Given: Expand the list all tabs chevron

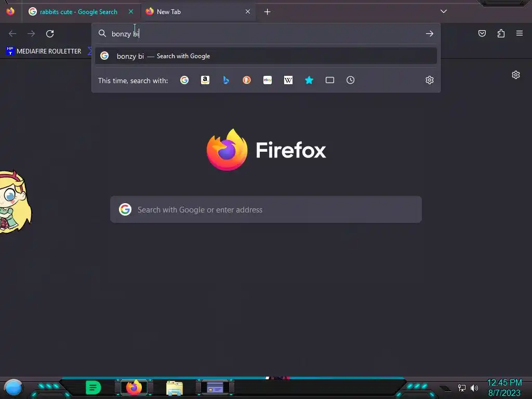Looking at the screenshot, I should pyautogui.click(x=444, y=11).
